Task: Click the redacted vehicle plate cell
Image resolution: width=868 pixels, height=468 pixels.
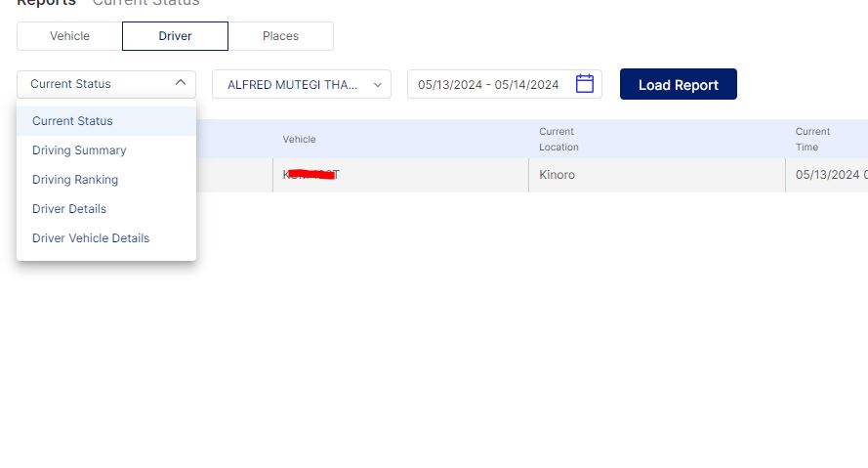Action: point(310,175)
